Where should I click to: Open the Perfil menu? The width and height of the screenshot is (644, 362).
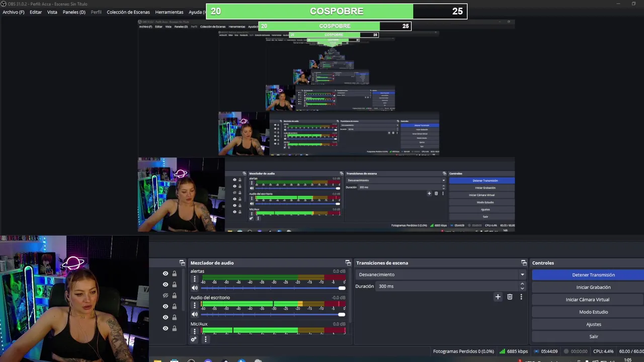tap(96, 12)
